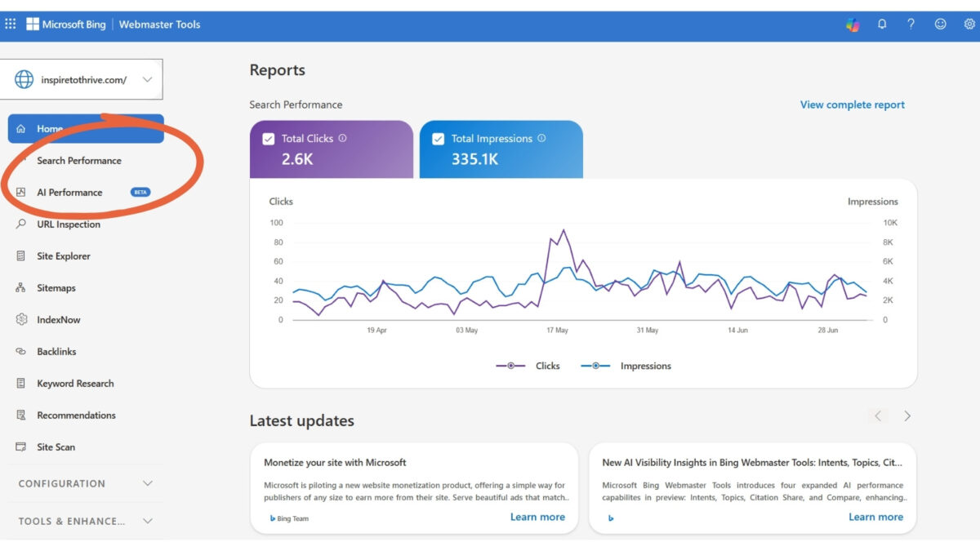Click the Recommendations icon
980x551 pixels.
click(21, 415)
